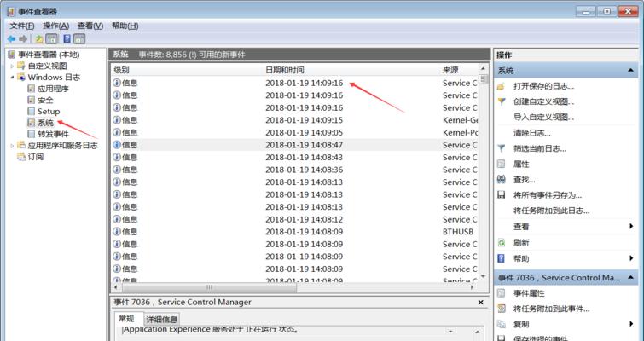Click the show/hide action pane toolbar icon
This screenshot has height=341, width=644.
pos(79,39)
